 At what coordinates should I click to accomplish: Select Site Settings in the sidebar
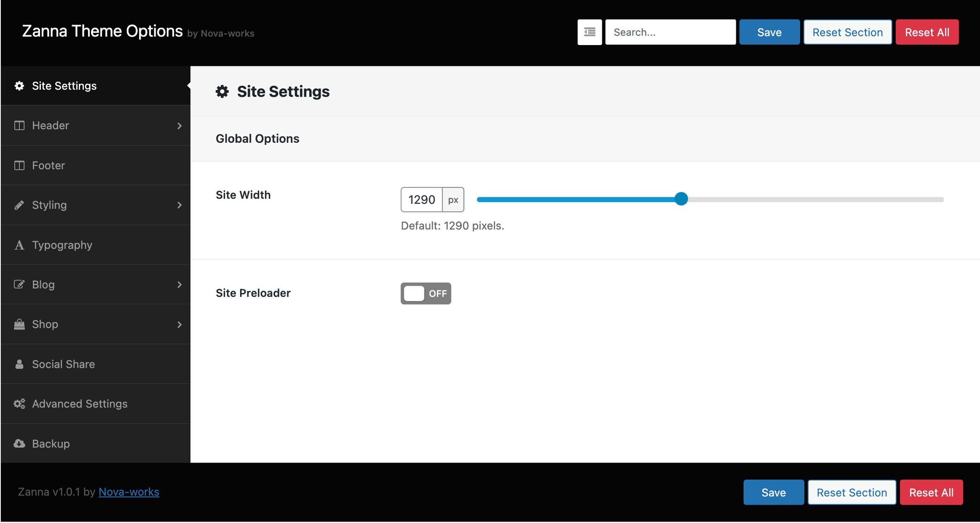tap(64, 86)
